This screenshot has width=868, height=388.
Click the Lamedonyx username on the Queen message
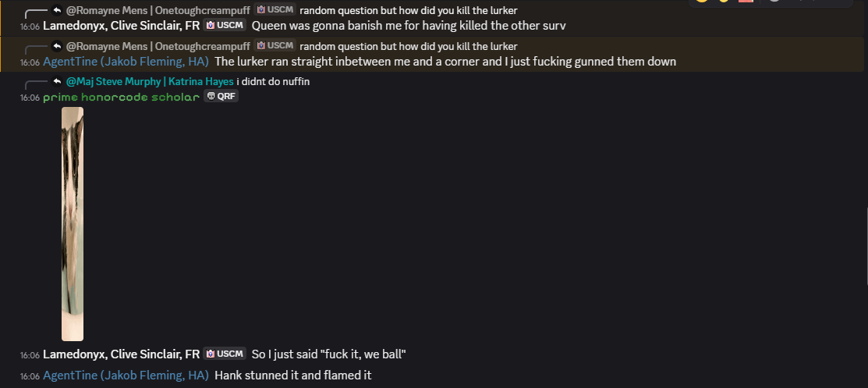click(121, 26)
